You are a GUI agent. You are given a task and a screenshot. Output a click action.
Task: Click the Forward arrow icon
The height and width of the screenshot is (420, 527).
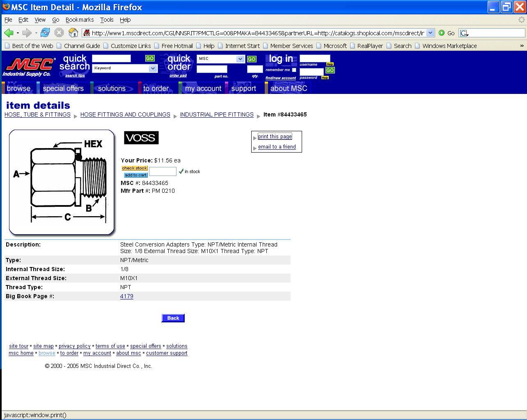pyautogui.click(x=27, y=33)
